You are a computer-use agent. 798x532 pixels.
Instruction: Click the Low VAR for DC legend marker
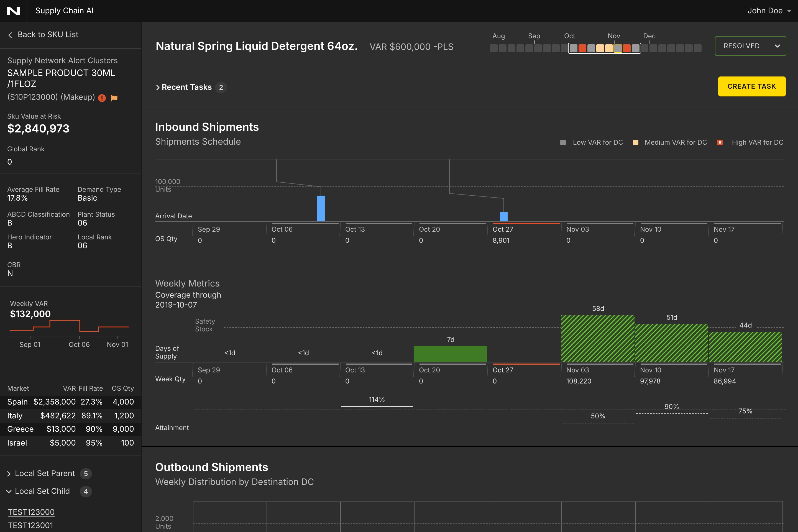click(x=563, y=142)
